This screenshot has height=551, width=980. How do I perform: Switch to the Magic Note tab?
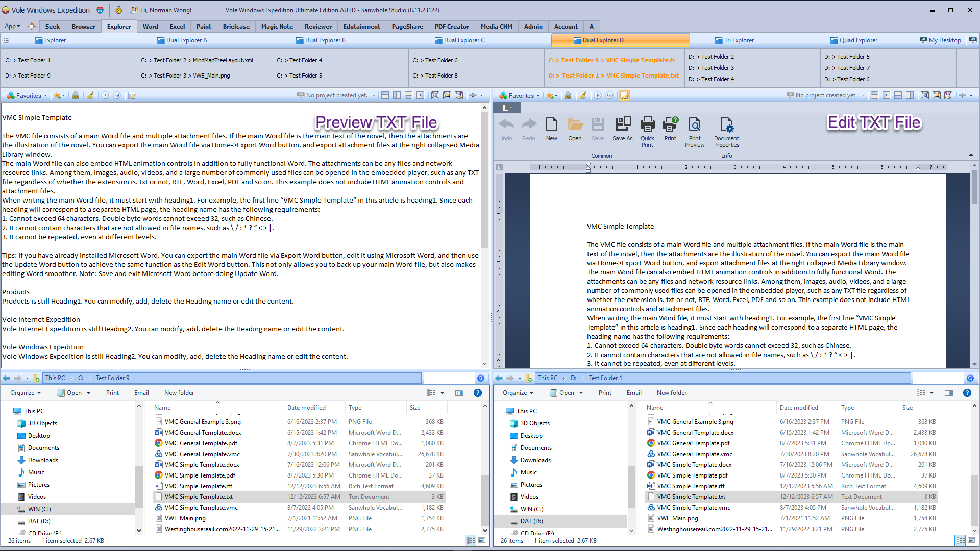coord(277,27)
